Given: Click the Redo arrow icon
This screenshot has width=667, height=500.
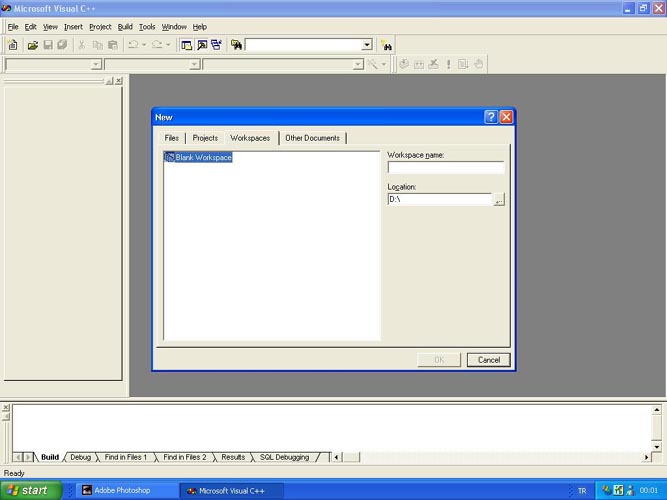Looking at the screenshot, I should click(x=157, y=44).
